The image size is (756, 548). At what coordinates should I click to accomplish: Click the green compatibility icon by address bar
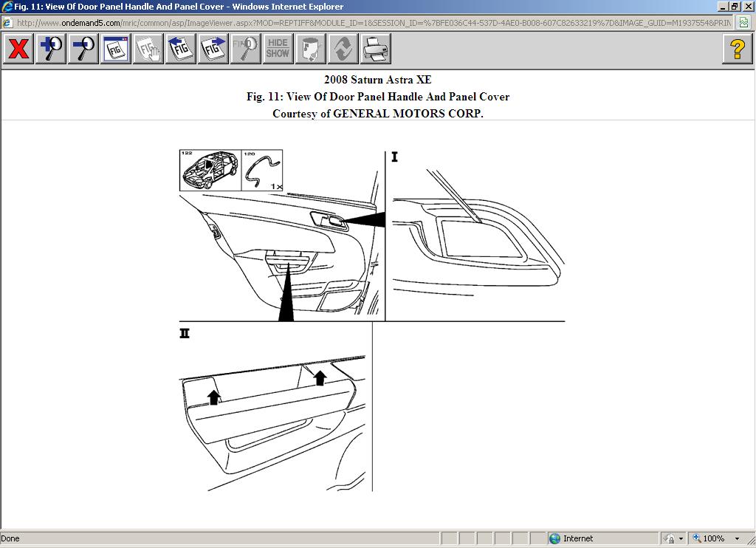click(x=744, y=23)
